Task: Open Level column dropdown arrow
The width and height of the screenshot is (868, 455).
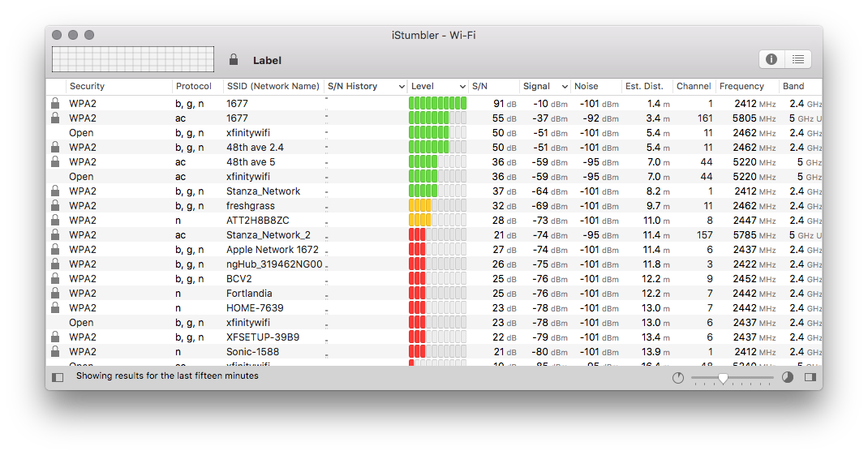Action: [x=462, y=87]
